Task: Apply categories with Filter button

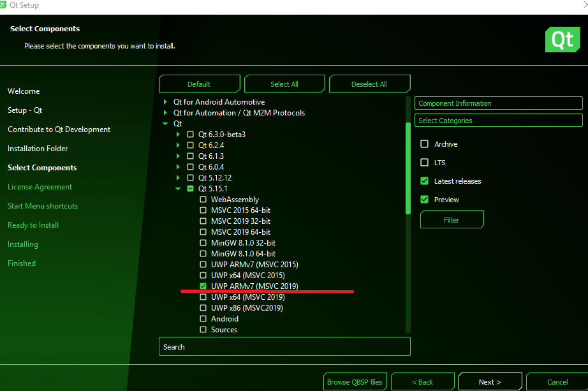Action: (x=452, y=219)
